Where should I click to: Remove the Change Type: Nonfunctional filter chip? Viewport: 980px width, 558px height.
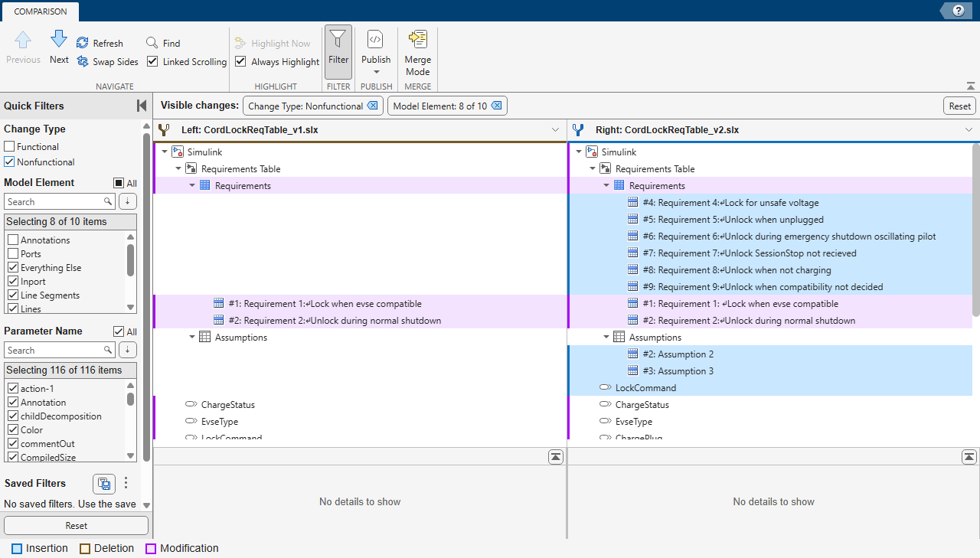pos(372,106)
